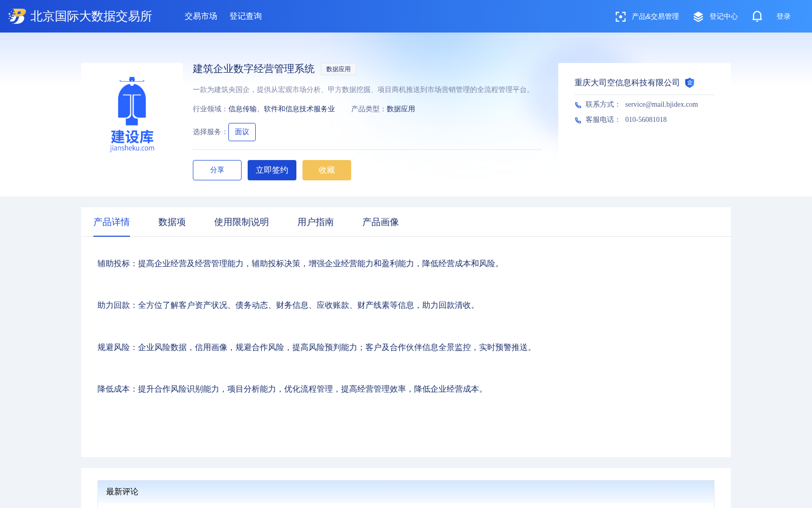The height and width of the screenshot is (508, 812).
Task: Click the 产品类型 value 数据应用
Action: pyautogui.click(x=401, y=109)
